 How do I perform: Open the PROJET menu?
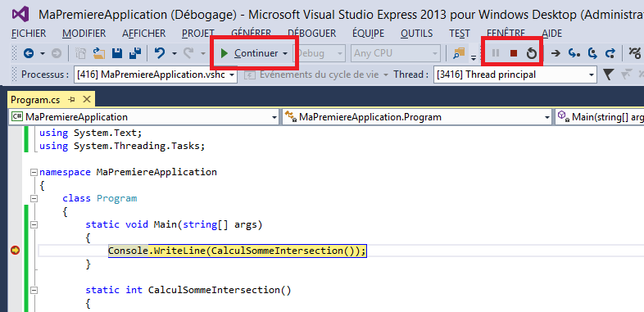(198, 34)
